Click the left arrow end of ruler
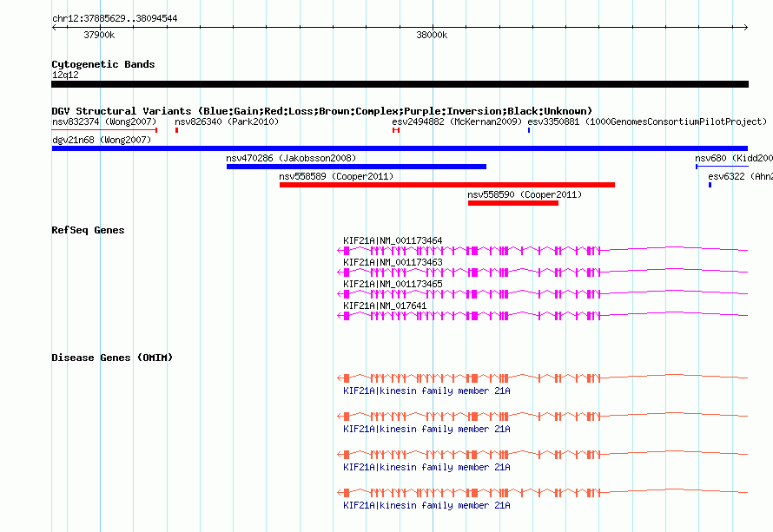Image resolution: width=773 pixels, height=532 pixels. [54, 28]
